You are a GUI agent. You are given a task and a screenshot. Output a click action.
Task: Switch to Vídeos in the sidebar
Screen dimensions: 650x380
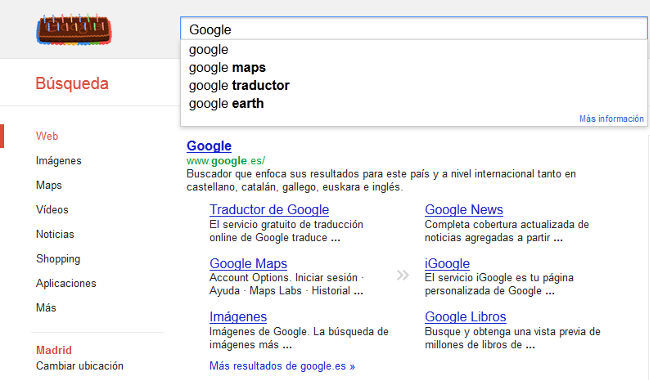coord(52,209)
